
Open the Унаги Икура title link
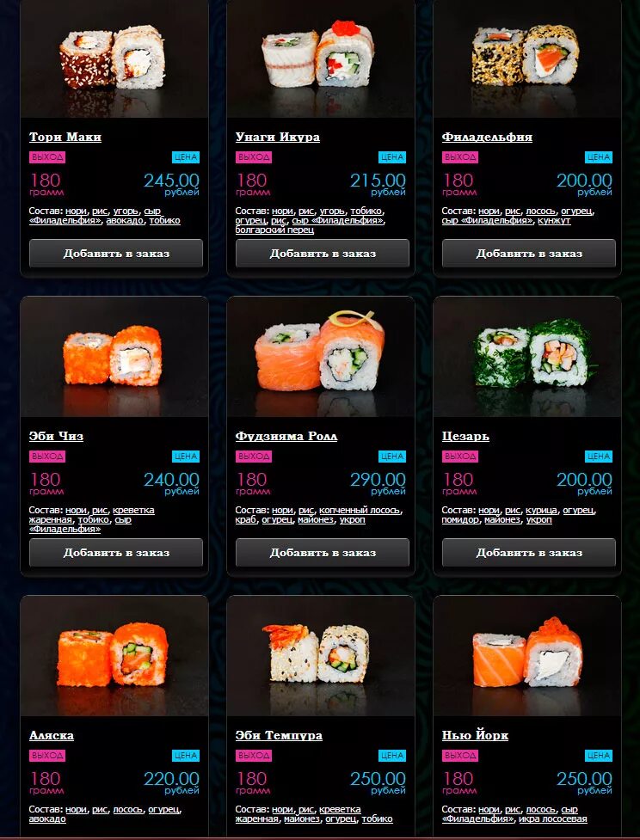[x=278, y=138]
